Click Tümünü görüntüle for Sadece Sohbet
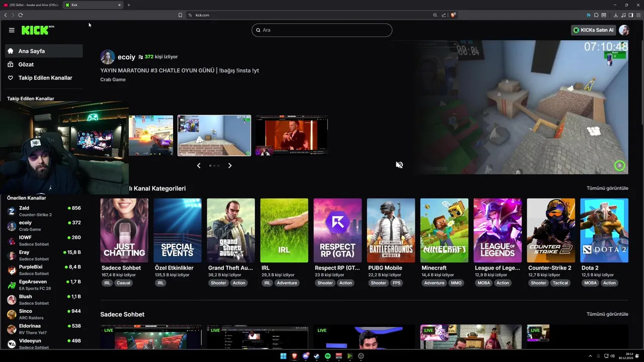Screen dimensions: 644x362 click(x=607, y=314)
